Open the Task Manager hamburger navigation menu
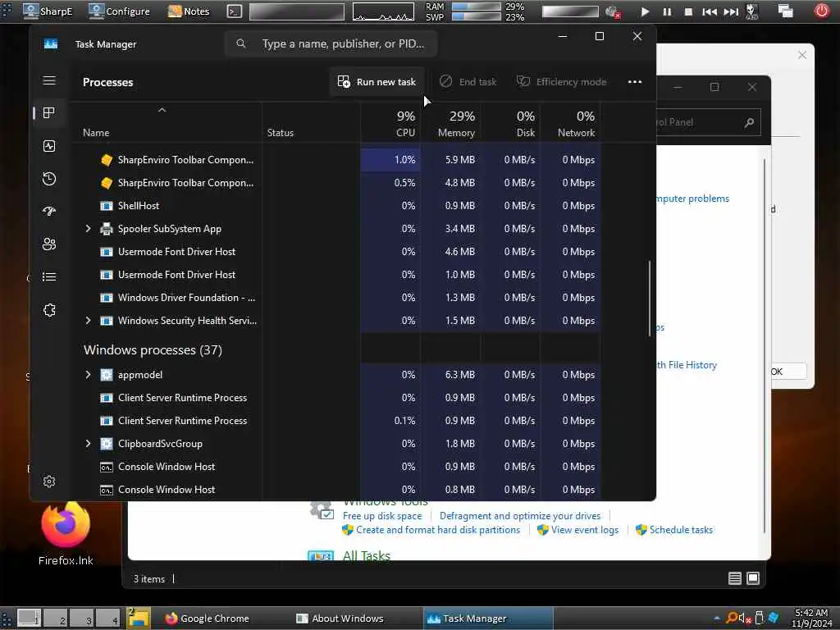The width and height of the screenshot is (840, 630). tap(49, 80)
